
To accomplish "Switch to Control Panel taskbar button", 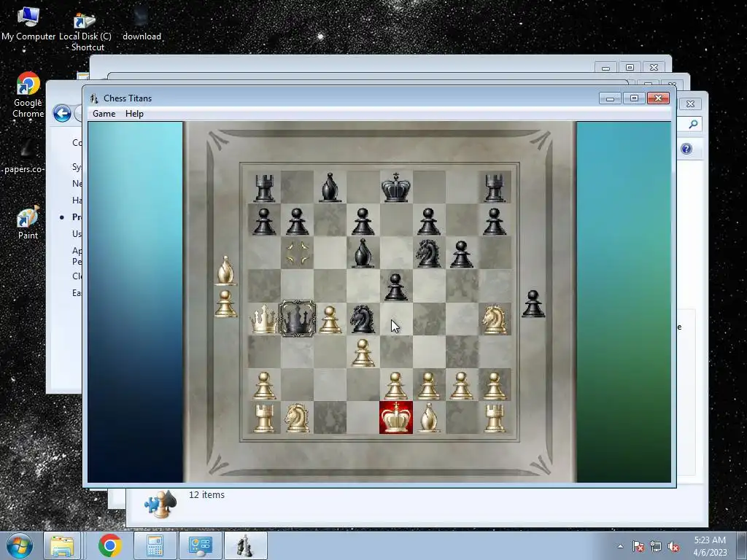I will (x=200, y=545).
